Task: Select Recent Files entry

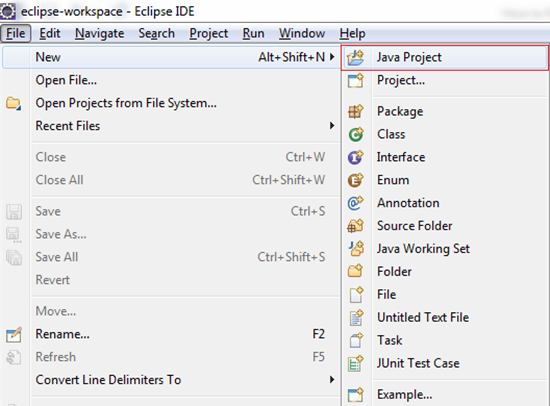Action: click(x=171, y=126)
